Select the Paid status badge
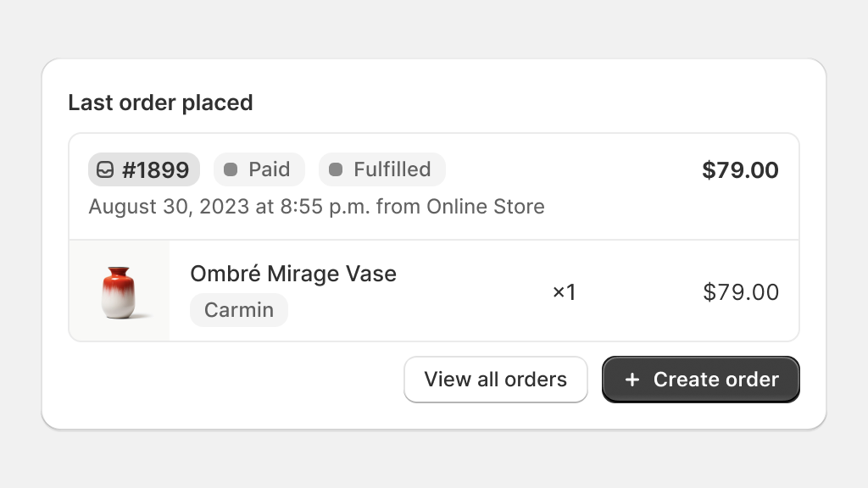Screen dimensions: 868x488 (x=259, y=169)
